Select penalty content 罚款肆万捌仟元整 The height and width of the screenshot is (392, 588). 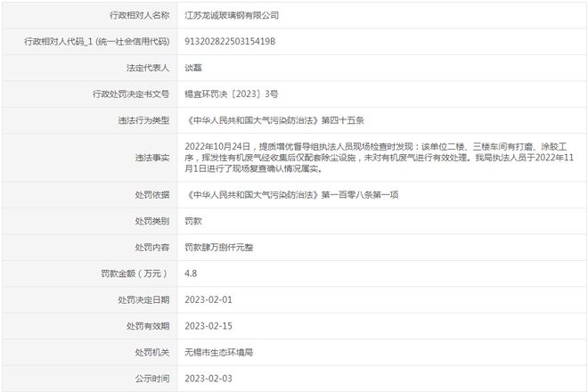[219, 247]
